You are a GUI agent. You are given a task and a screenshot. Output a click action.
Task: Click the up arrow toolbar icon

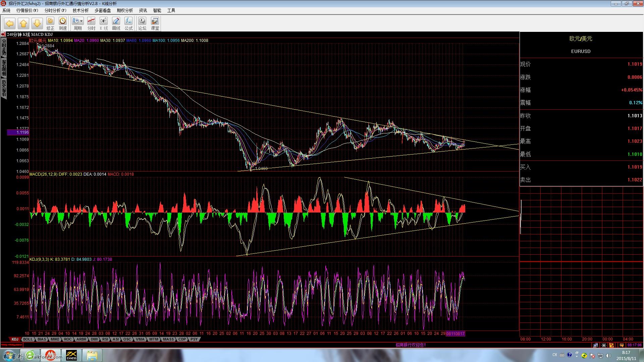pyautogui.click(x=23, y=23)
